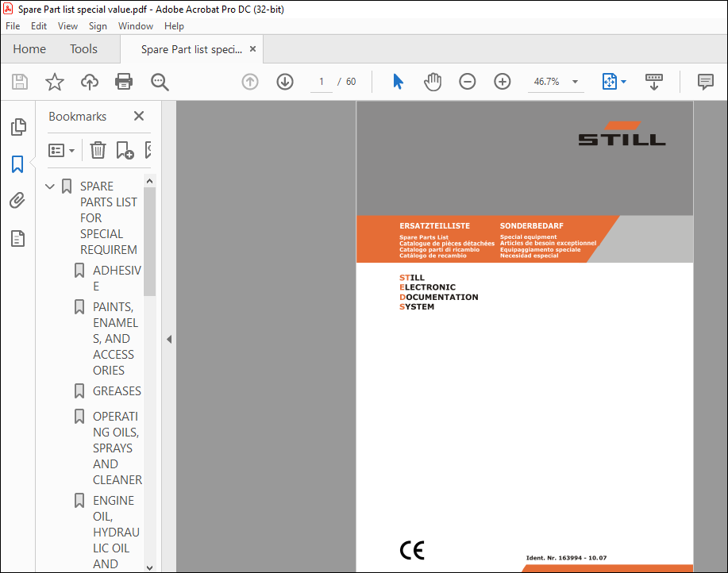Click ENGINE OIL bookmark ribbon icon

pyautogui.click(x=79, y=500)
